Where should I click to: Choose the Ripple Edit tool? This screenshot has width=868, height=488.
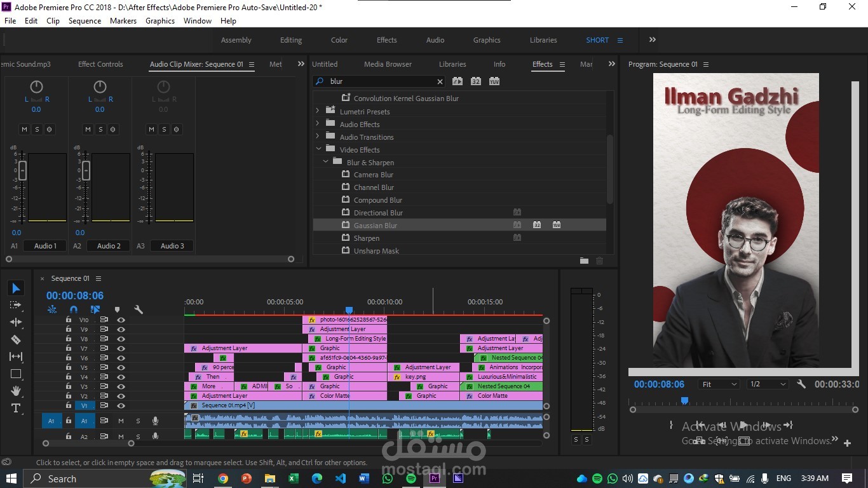(17, 322)
